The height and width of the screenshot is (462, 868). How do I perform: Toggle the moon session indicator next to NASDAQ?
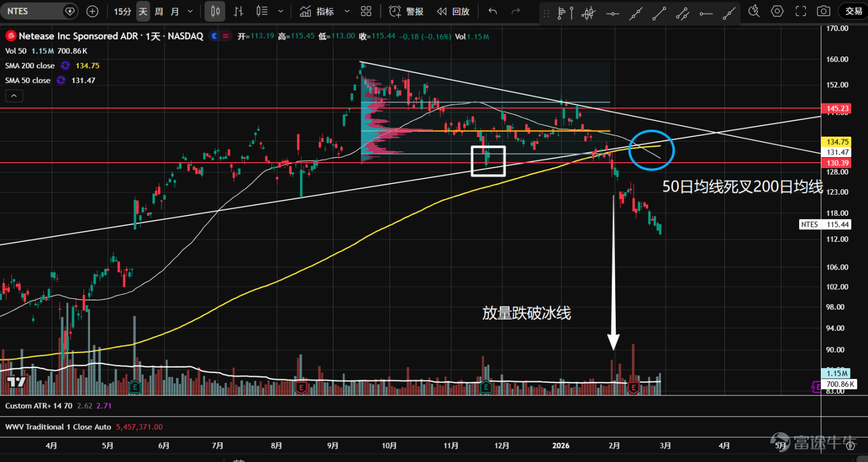[215, 36]
